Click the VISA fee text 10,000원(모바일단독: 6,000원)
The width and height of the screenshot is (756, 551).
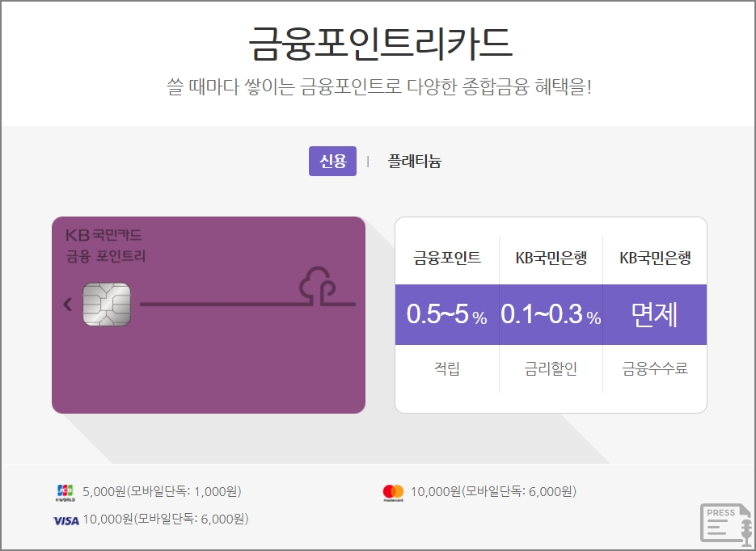[166, 519]
